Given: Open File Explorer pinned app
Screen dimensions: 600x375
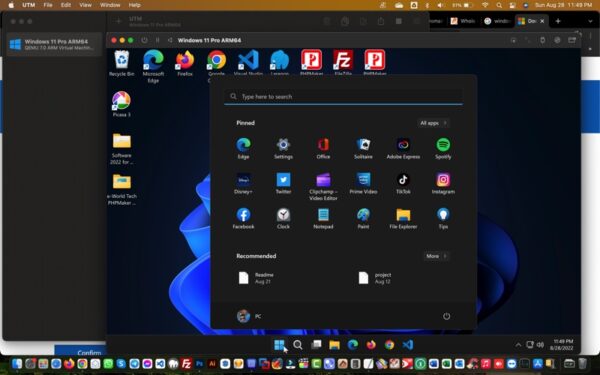Looking at the screenshot, I should point(403,218).
